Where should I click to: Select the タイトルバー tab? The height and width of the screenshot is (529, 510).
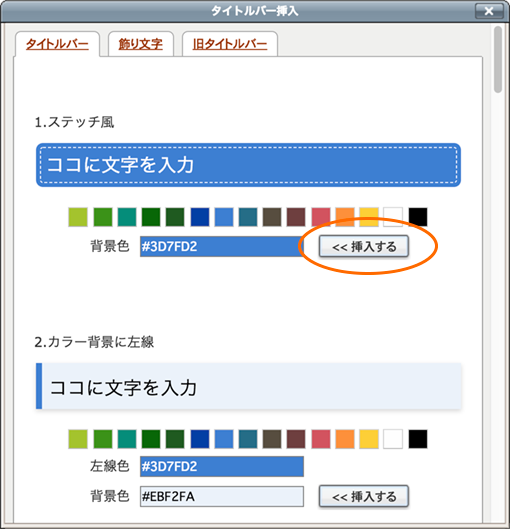[57, 44]
